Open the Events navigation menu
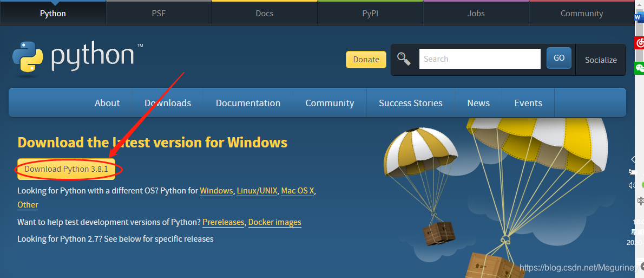The width and height of the screenshot is (644, 278). pos(528,103)
